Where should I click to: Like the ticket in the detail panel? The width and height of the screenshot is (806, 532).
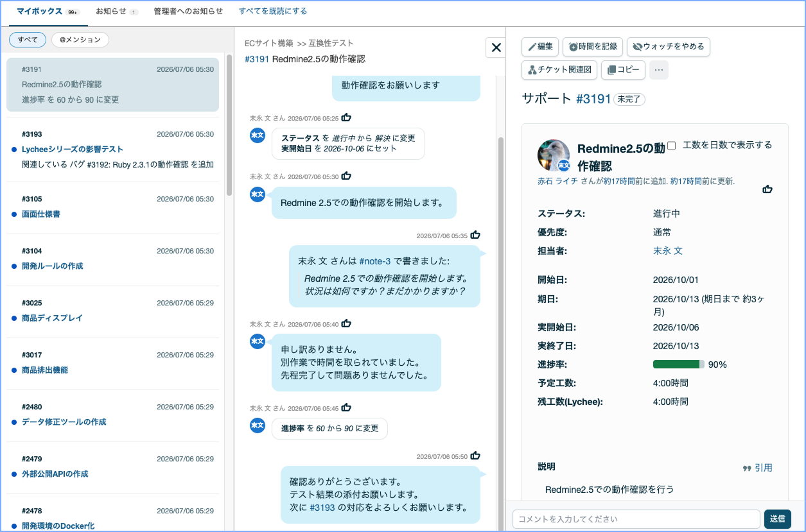[767, 189]
